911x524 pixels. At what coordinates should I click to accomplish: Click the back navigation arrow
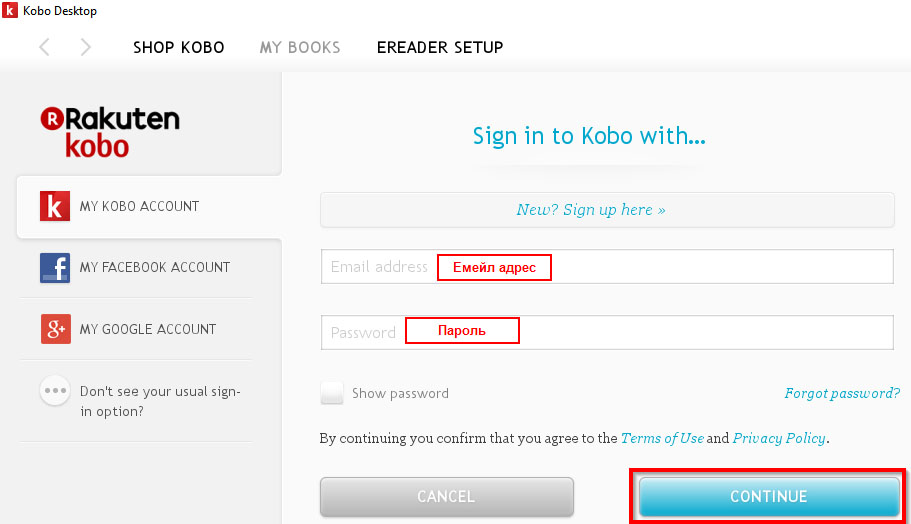(x=44, y=47)
